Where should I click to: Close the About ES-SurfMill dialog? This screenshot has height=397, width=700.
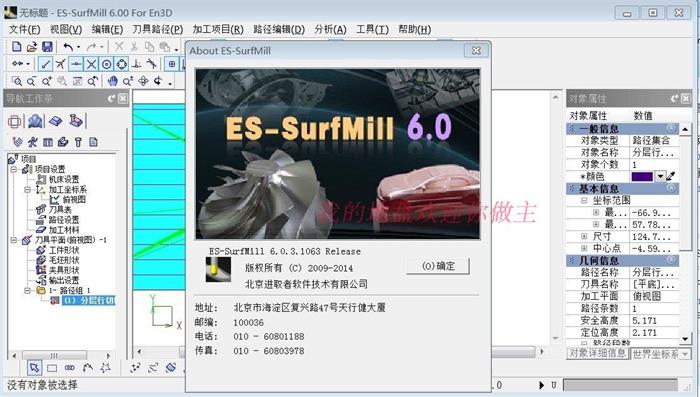(476, 50)
